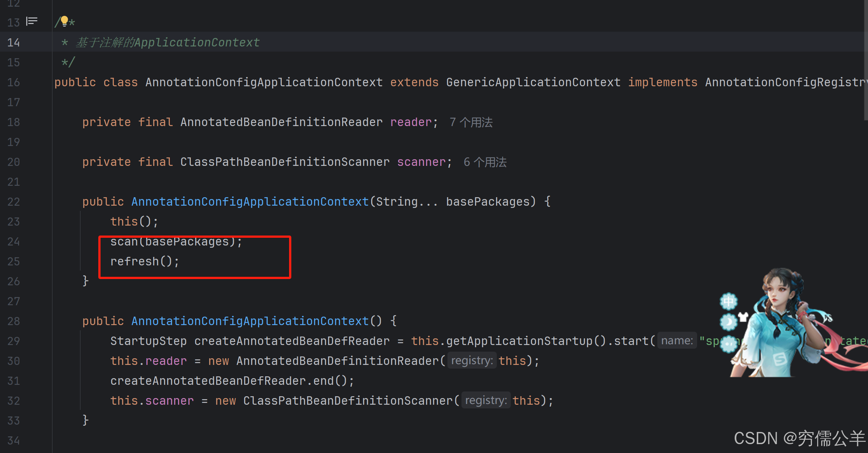The height and width of the screenshot is (453, 868).
Task: Click the 'name:' parameter hint on line 29
Action: [x=677, y=341]
